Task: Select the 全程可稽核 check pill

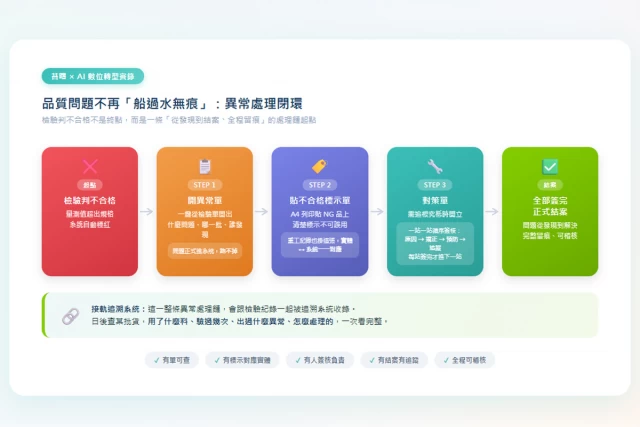Action: click(464, 360)
